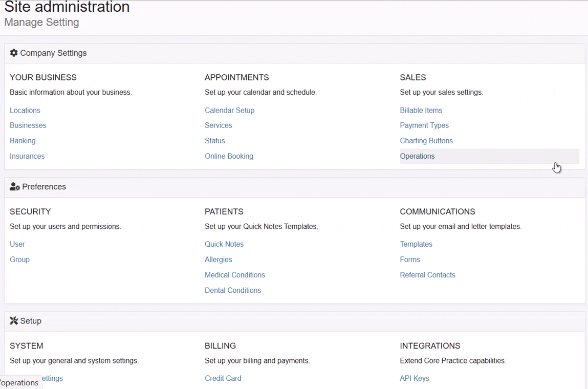The height and width of the screenshot is (389, 588).
Task: Go to Businesses settings
Action: 28,125
